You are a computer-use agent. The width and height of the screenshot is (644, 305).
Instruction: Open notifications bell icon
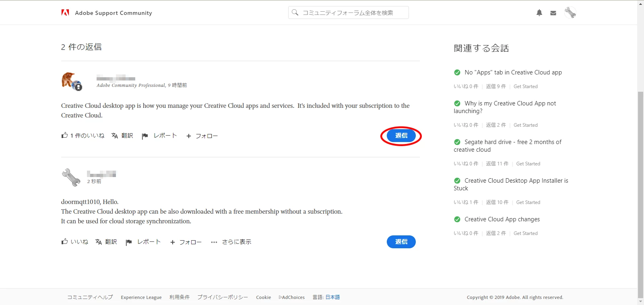click(x=539, y=13)
